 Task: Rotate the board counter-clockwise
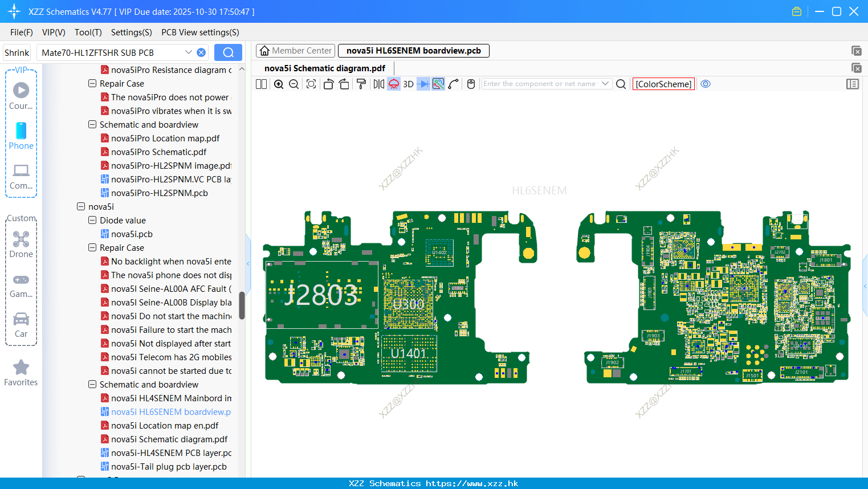[x=328, y=84]
